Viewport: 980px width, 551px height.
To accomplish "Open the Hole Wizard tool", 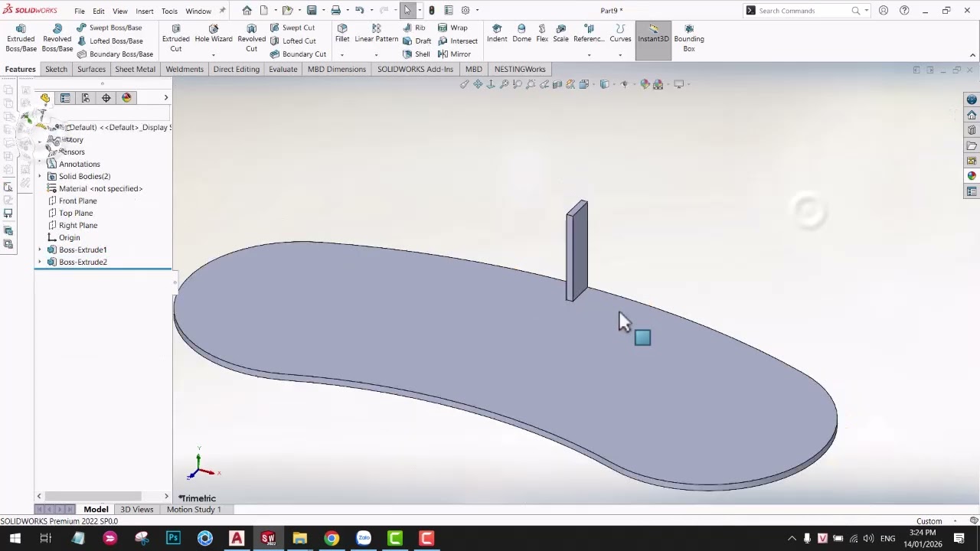I will point(214,34).
